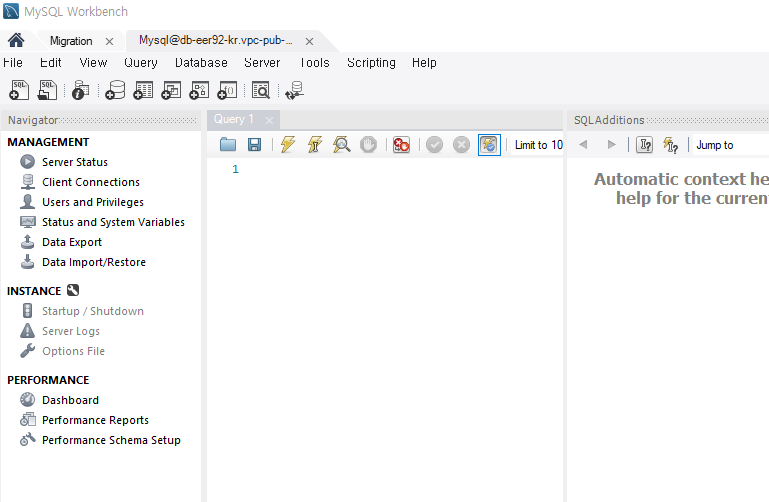Viewport: 769px width, 502px height.
Task: Execute the query with the lightning bolt icon
Action: [x=288, y=145]
